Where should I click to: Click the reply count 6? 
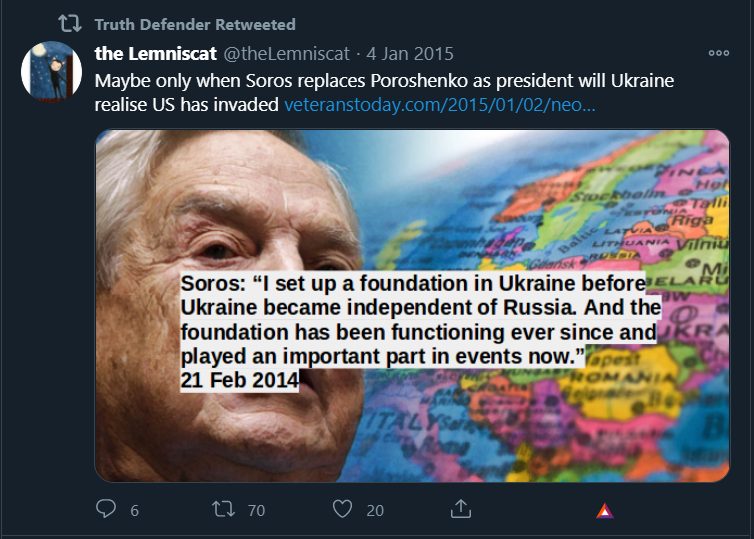[134, 510]
